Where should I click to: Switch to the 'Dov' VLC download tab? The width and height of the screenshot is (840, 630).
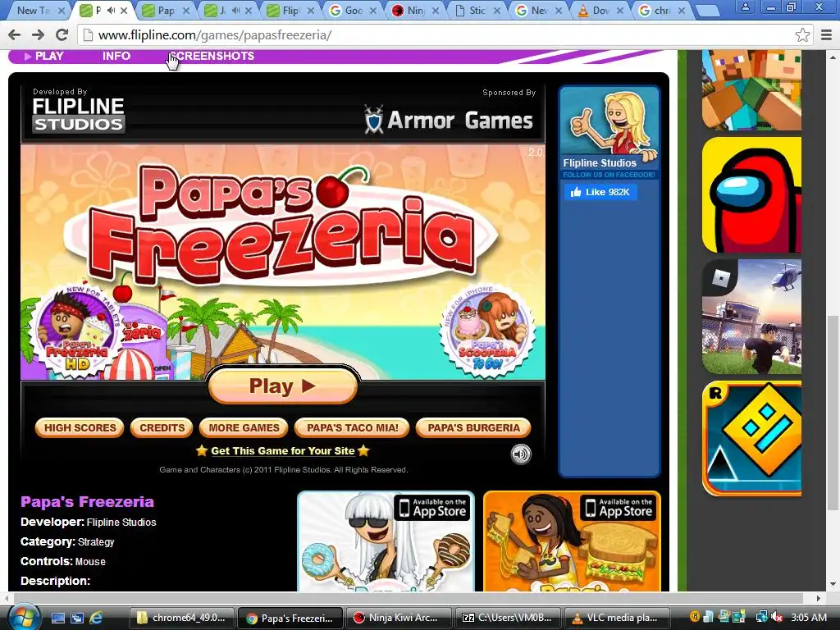pos(601,11)
